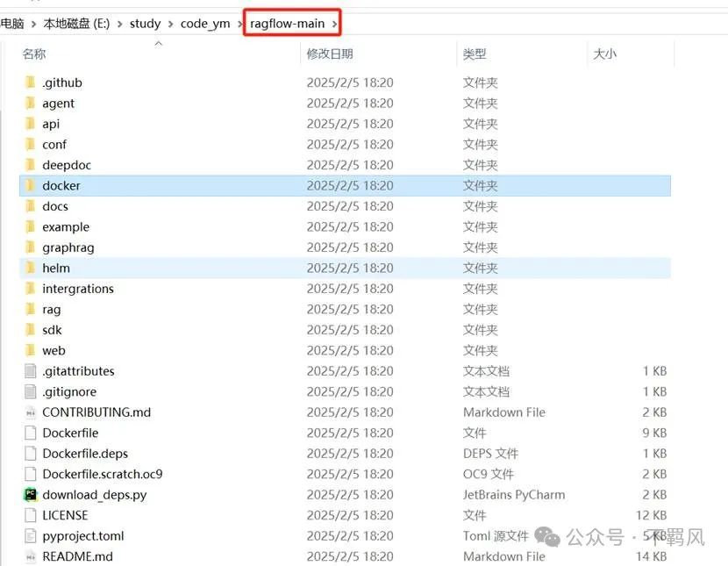This screenshot has width=728, height=566.
Task: Go to ragflow-main in the address bar
Action: (287, 23)
